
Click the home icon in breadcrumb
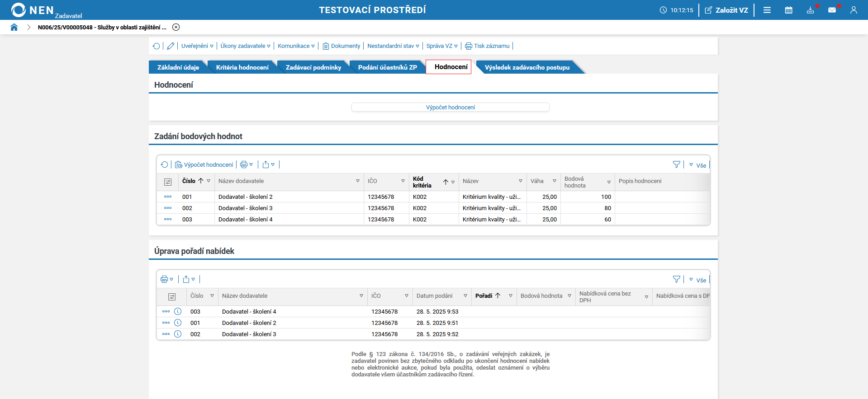coord(14,27)
